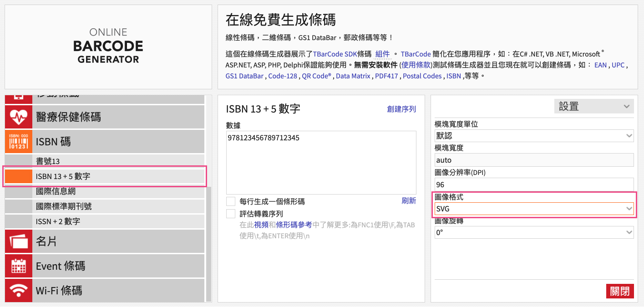This screenshot has height=308, width=644.
Task: Click the business card category icon
Action: [19, 241]
